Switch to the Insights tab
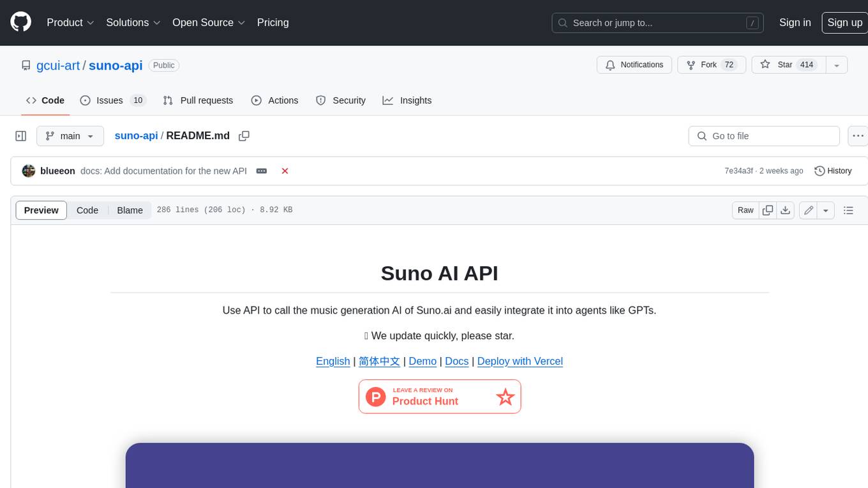 tap(407, 100)
